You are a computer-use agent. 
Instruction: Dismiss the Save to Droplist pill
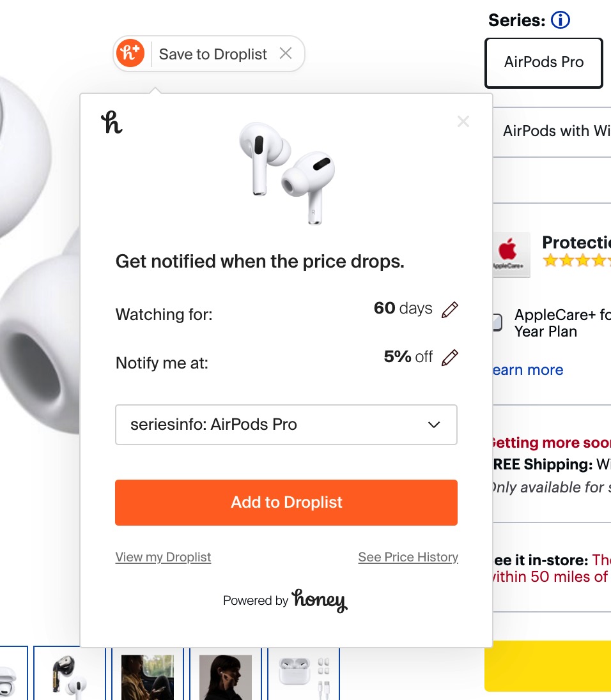point(286,54)
